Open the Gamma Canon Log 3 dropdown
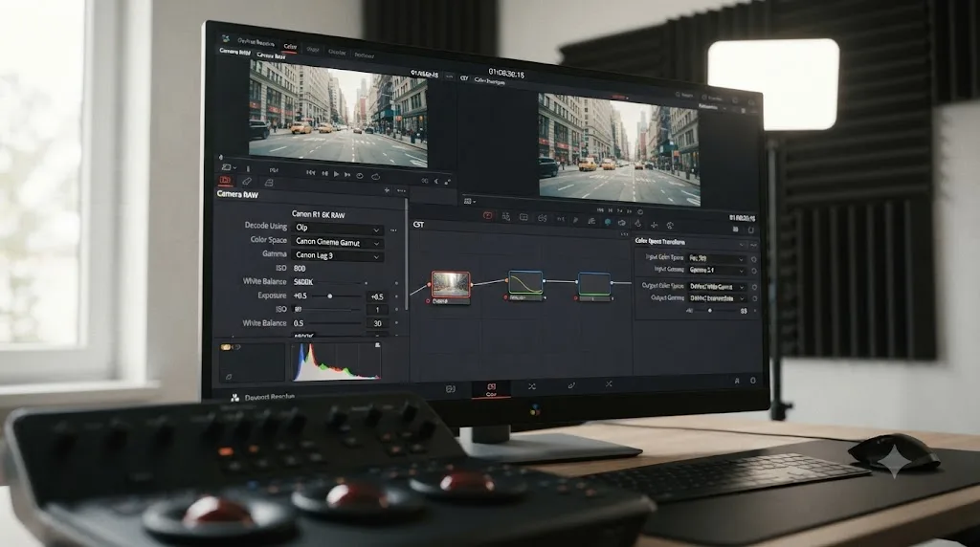The width and height of the screenshot is (980, 547). click(x=338, y=256)
